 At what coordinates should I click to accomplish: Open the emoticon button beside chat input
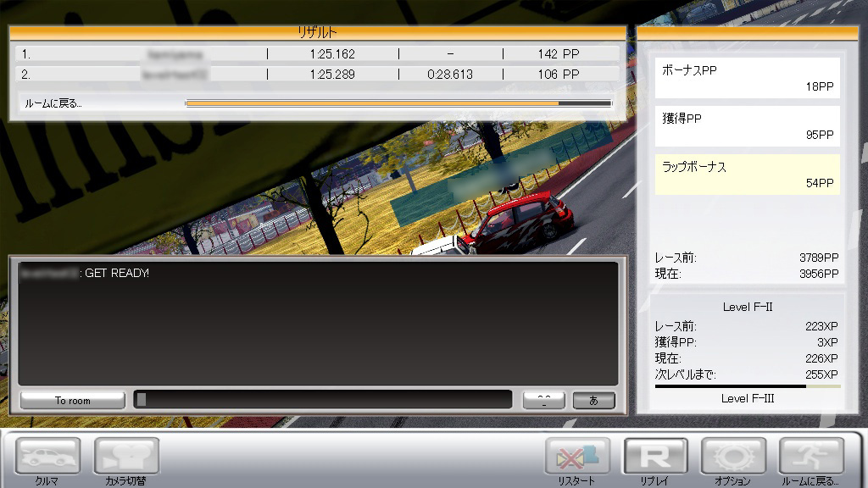pyautogui.click(x=543, y=401)
